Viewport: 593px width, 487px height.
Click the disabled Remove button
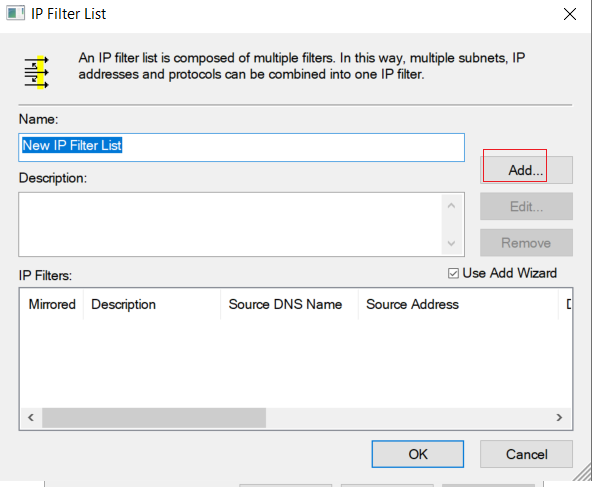[526, 243]
